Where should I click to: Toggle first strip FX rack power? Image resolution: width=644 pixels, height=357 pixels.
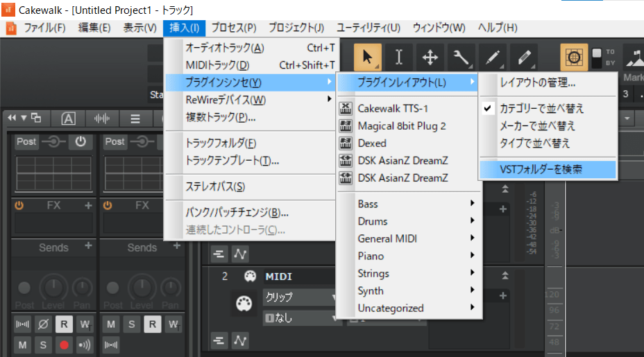19,205
